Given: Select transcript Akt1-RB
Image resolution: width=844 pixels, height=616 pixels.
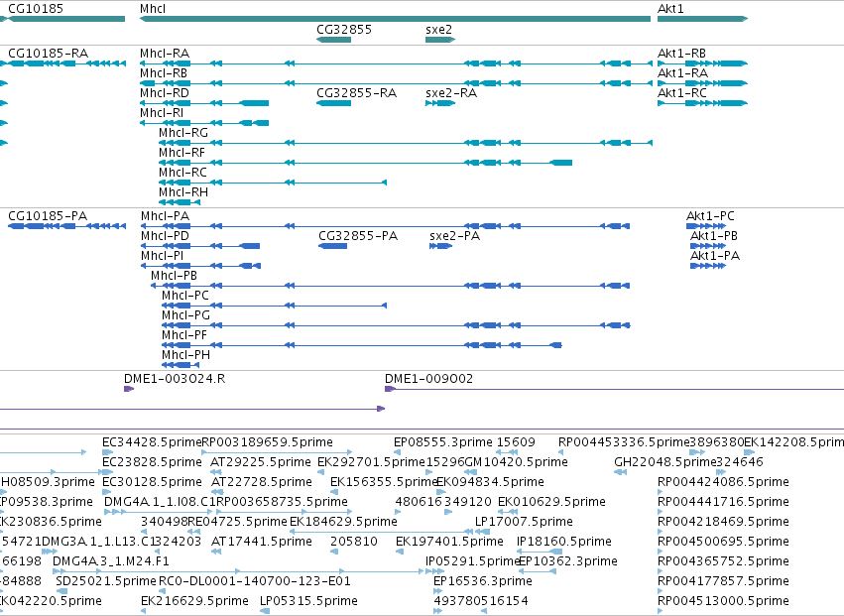Looking at the screenshot, I should point(702,63).
